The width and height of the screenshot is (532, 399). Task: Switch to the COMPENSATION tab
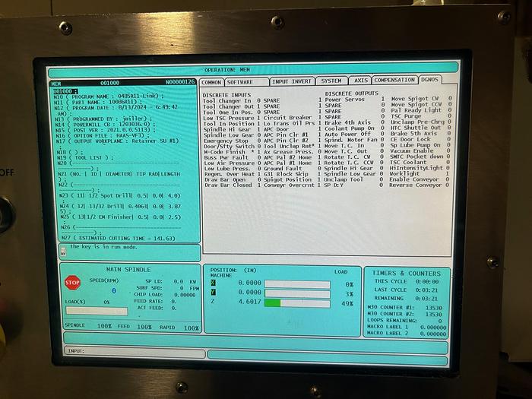394,81
